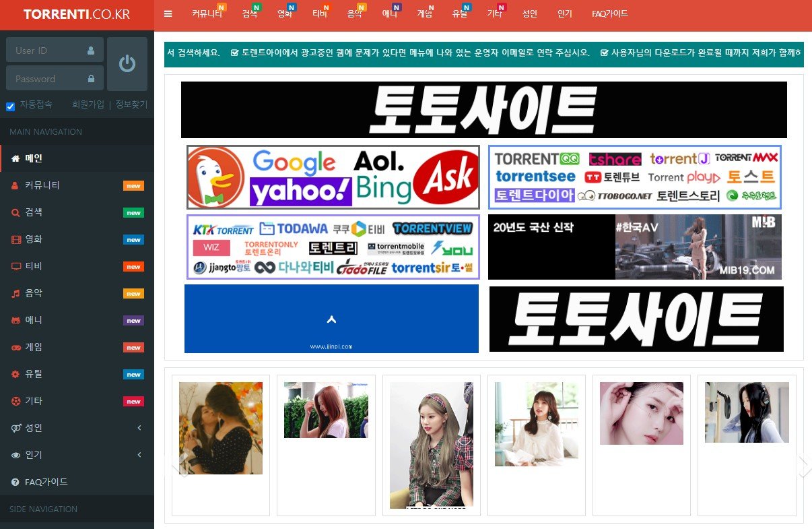
Task: Click the MIB19.COM advertisement banner
Action: pos(635,247)
